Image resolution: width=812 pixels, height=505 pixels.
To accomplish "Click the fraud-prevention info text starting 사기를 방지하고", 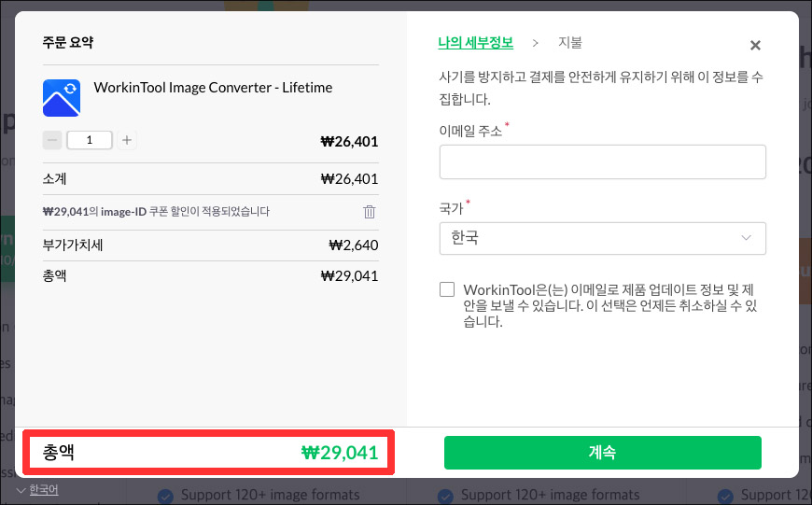I will 601,88.
